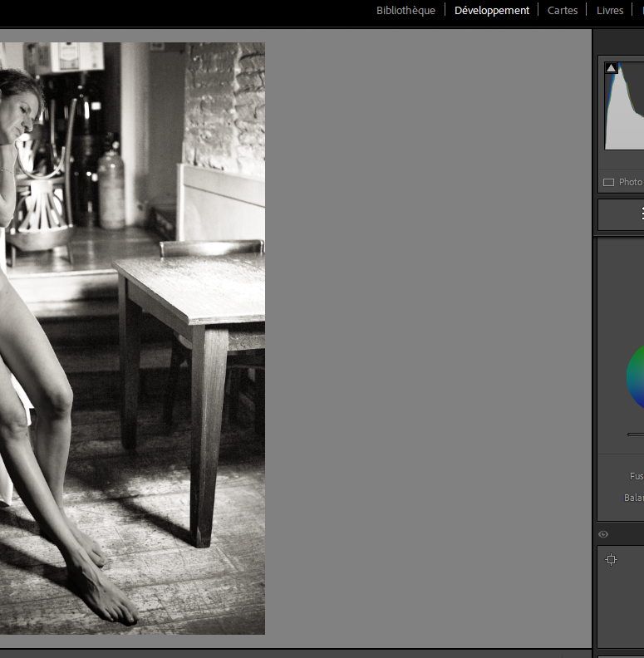Go to the Cartes module

(563, 11)
